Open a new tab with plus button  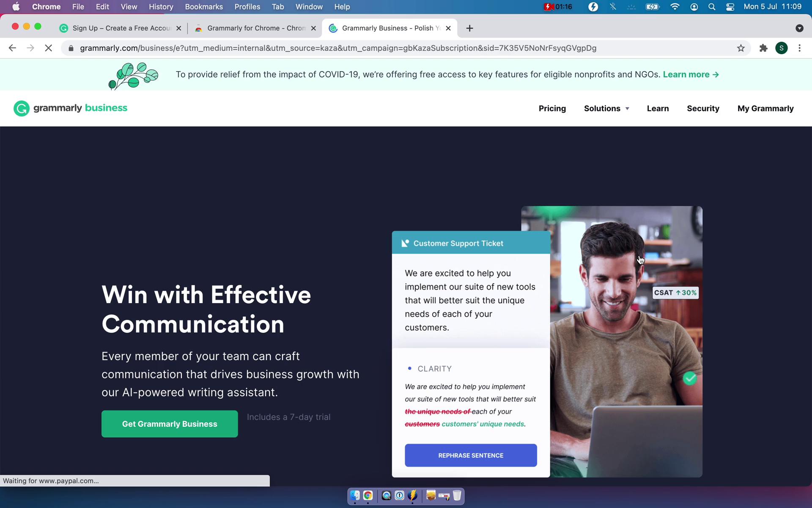469,28
